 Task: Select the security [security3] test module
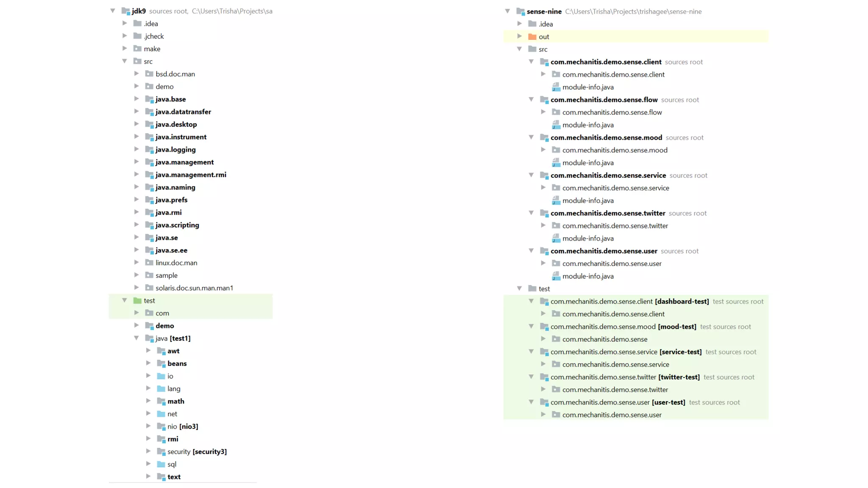pyautogui.click(x=197, y=452)
